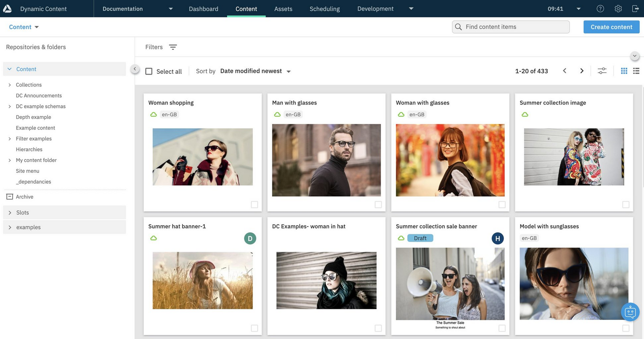The image size is (644, 339).
Task: Open the Help icon in the header
Action: [x=600, y=8]
